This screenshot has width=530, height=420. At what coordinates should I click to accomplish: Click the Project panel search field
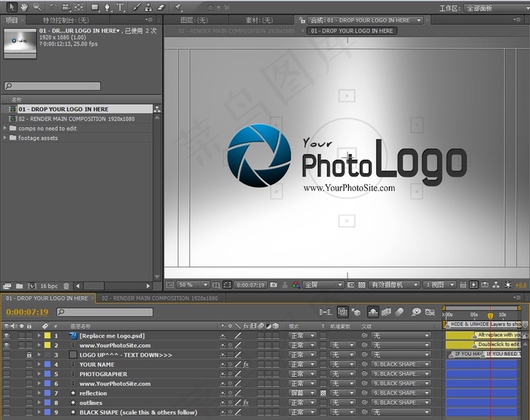click(52, 86)
